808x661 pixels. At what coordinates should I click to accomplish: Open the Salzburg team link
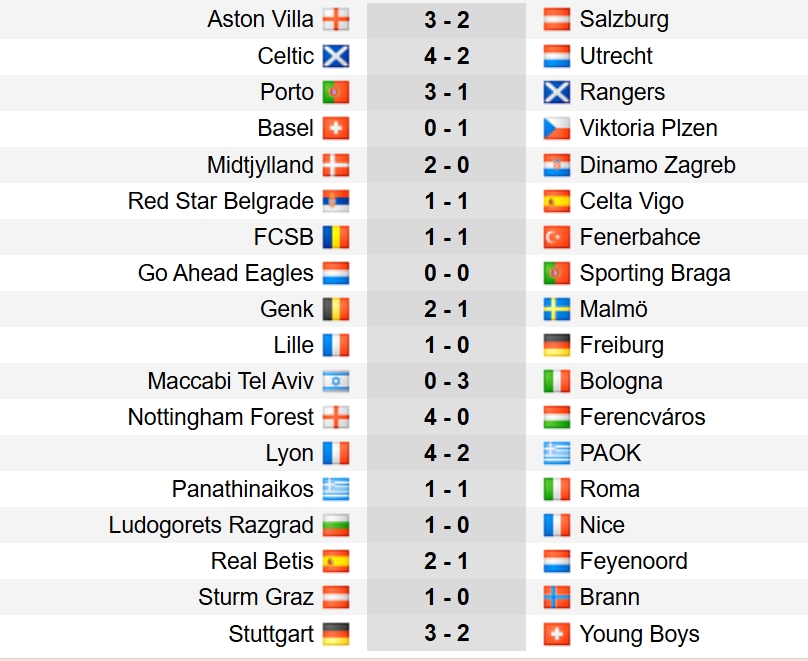point(624,20)
